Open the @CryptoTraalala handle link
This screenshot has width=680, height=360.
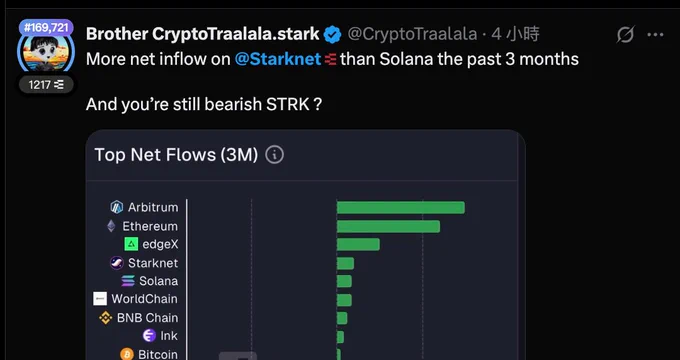pyautogui.click(x=412, y=34)
